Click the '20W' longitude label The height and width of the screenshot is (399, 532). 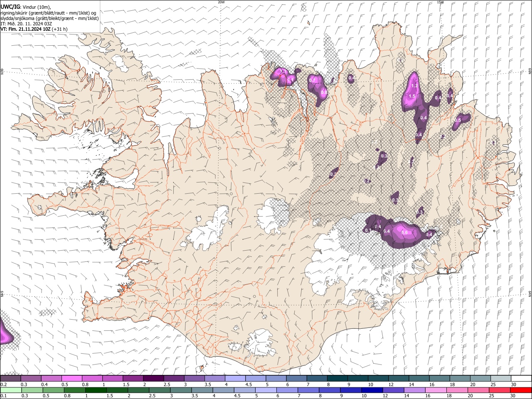(x=221, y=2)
